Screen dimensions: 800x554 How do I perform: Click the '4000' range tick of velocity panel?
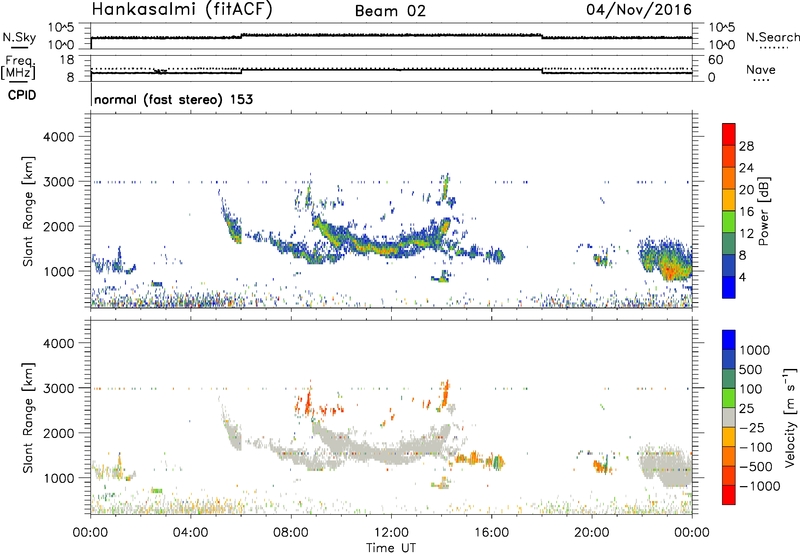click(x=59, y=343)
